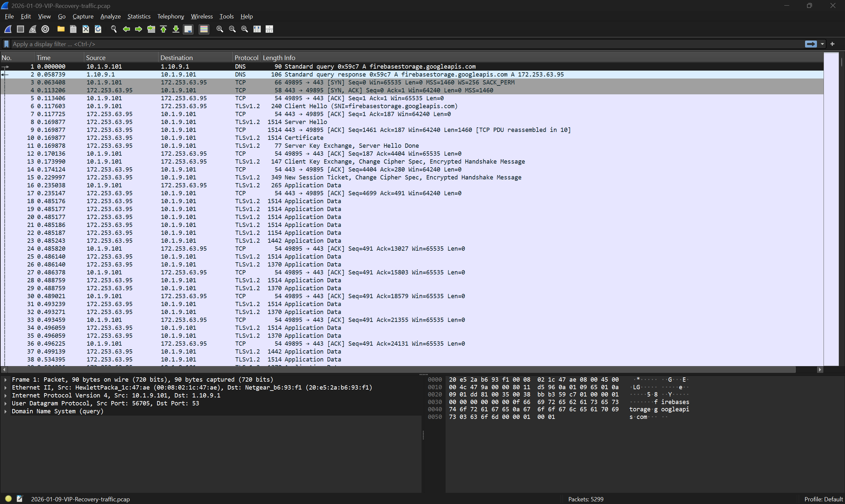Screen dimensions: 845x504
Task: Open the Statistics menu
Action: pyautogui.click(x=139, y=16)
